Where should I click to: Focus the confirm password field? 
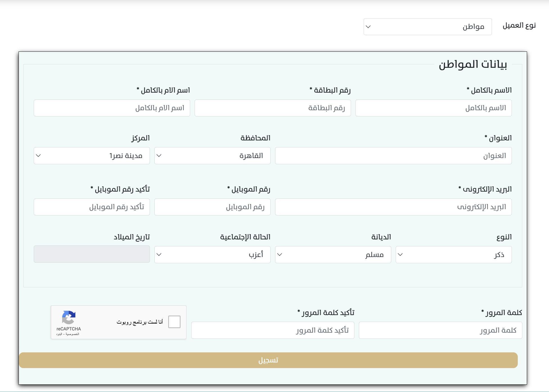click(272, 330)
